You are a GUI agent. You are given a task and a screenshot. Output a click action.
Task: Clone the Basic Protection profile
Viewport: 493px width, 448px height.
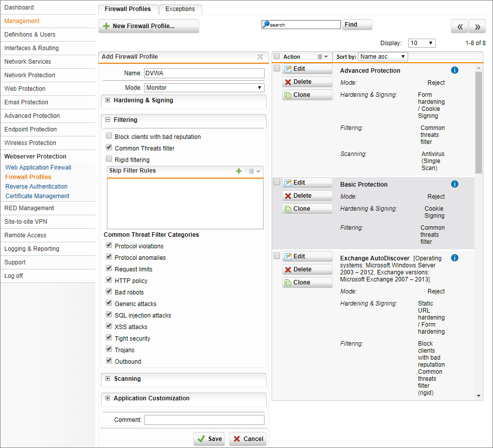coord(307,209)
